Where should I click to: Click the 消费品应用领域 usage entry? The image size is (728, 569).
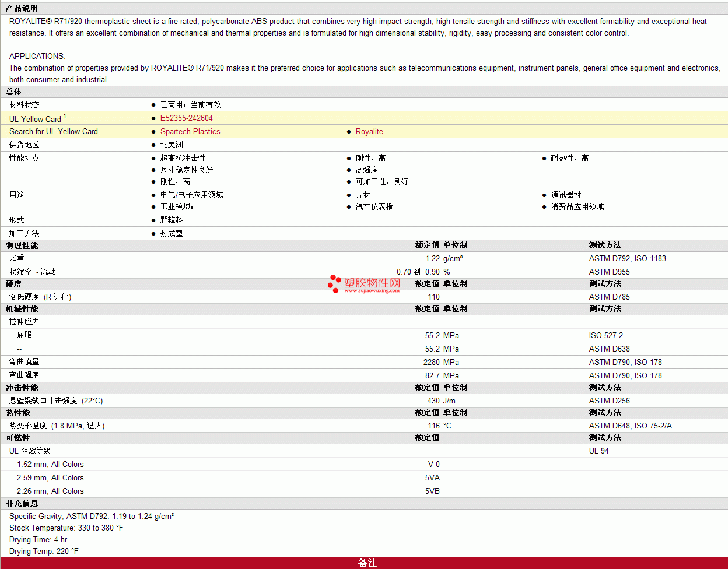pyautogui.click(x=577, y=206)
